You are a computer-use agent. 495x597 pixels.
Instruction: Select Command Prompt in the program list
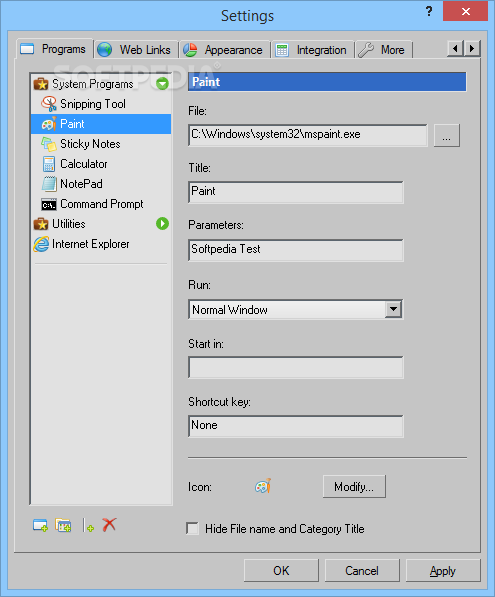101,204
